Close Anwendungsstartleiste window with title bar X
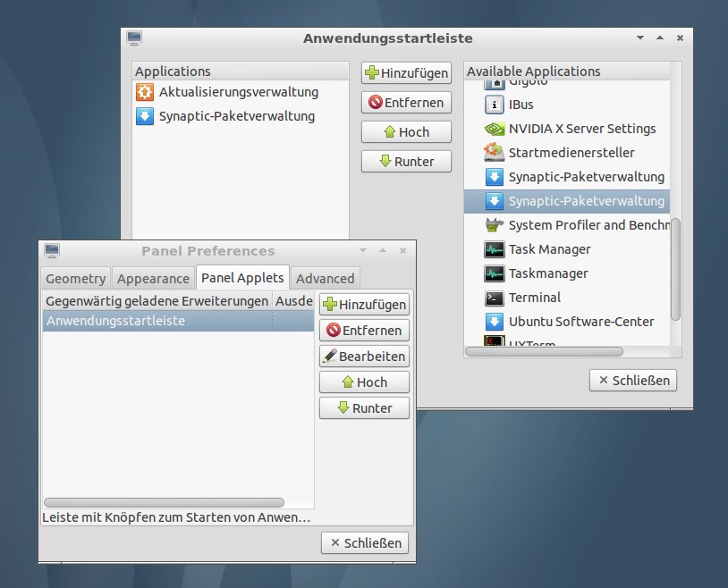The width and height of the screenshot is (728, 588). coord(680,38)
